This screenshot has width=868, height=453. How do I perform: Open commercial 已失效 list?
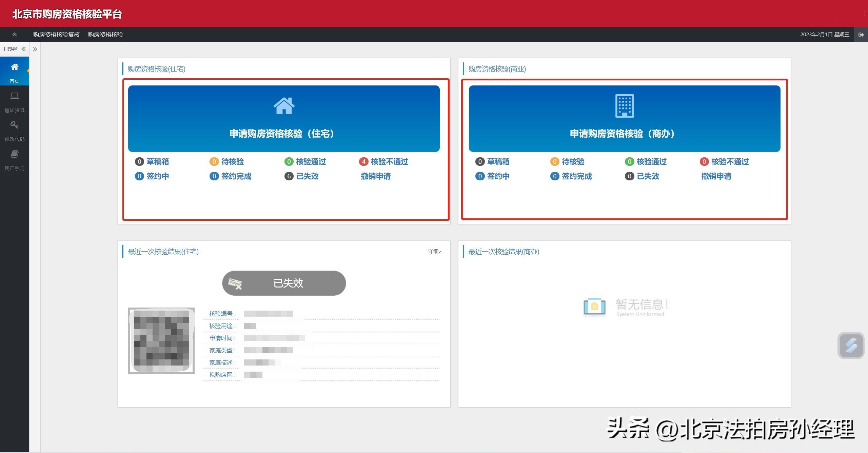642,176
